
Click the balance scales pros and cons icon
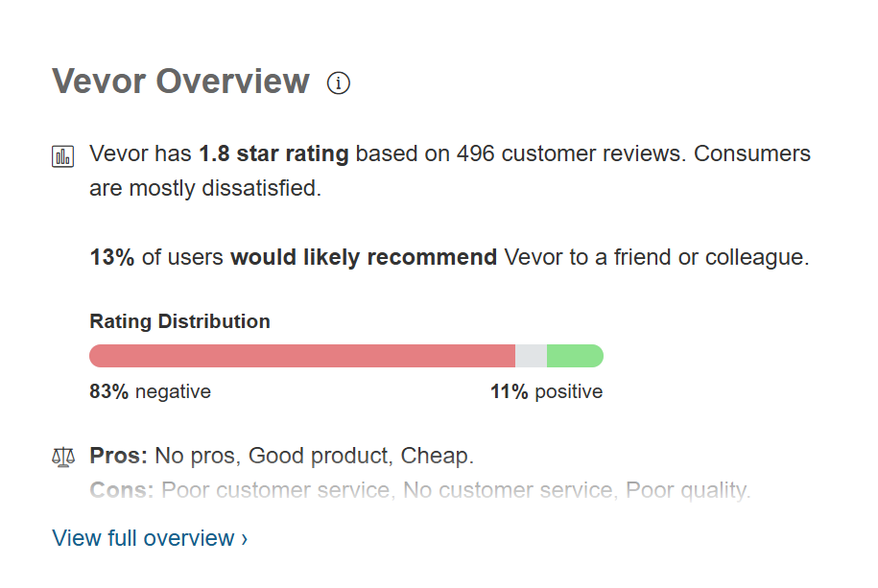[x=62, y=458]
